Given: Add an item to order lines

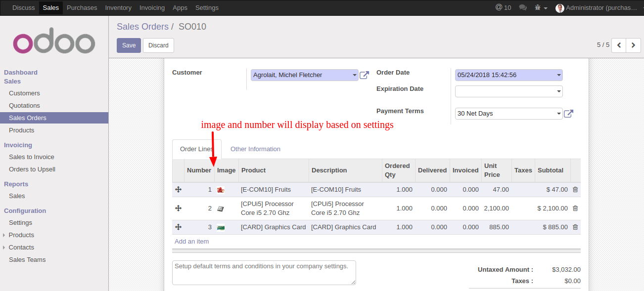Looking at the screenshot, I should coord(191,242).
